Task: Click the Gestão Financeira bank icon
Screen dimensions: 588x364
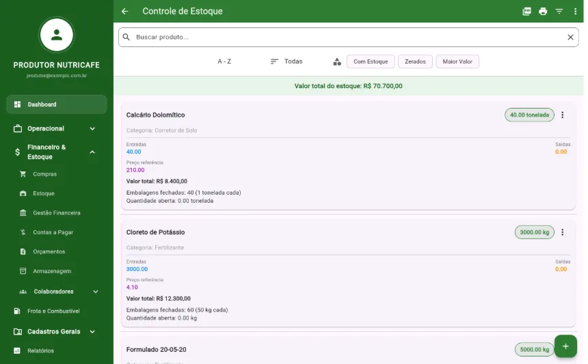Action: pos(23,213)
